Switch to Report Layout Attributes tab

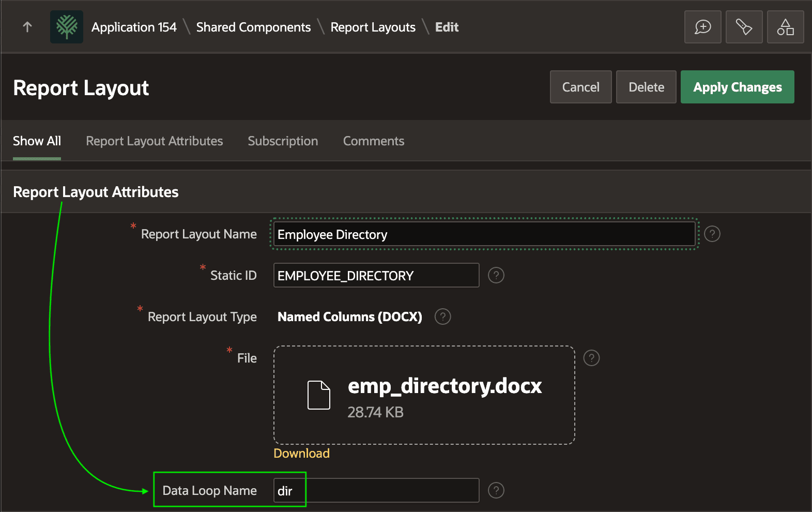pos(155,141)
